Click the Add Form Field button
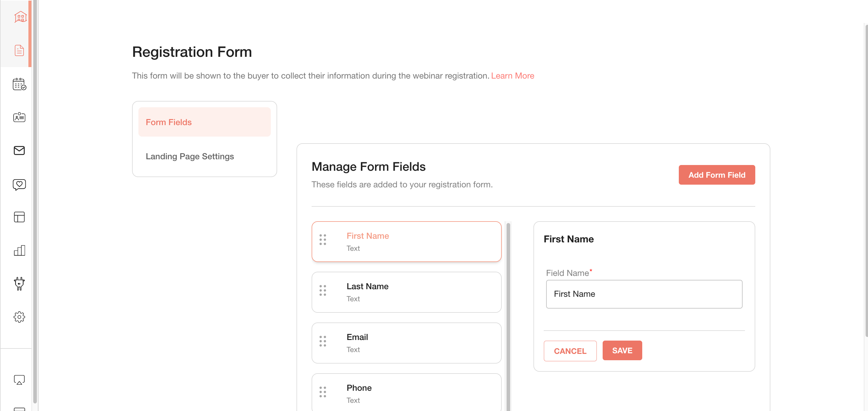Image resolution: width=868 pixels, height=411 pixels. [x=716, y=175]
